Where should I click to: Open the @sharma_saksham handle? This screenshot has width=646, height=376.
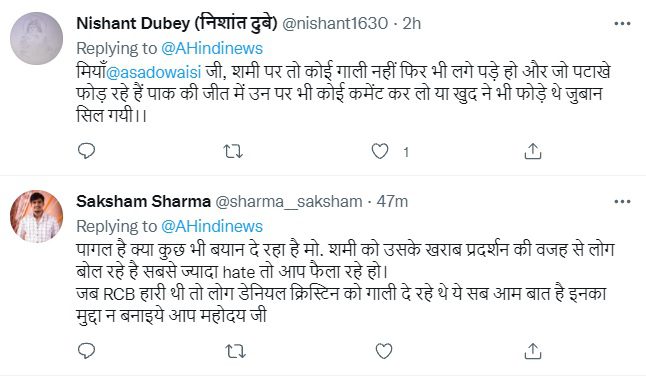coord(289,202)
